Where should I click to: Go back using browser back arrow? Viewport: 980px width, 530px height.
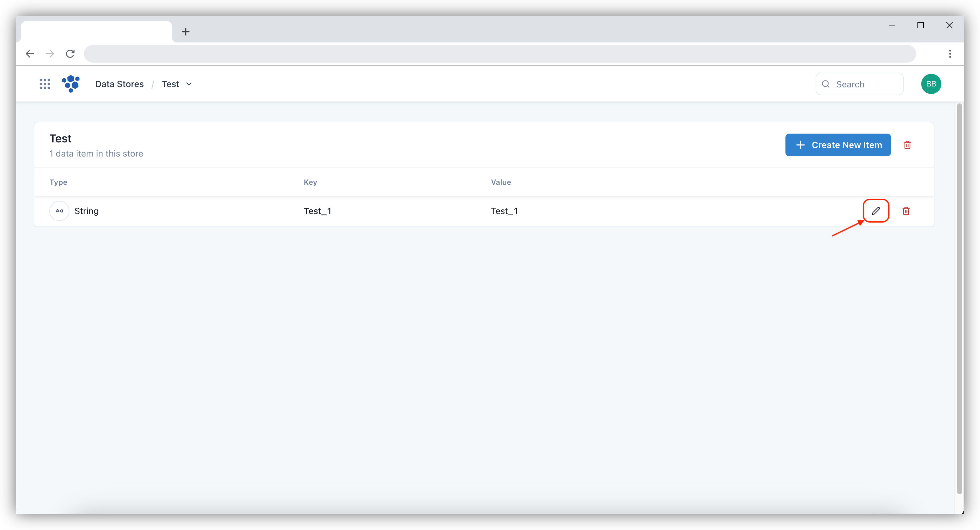click(30, 54)
